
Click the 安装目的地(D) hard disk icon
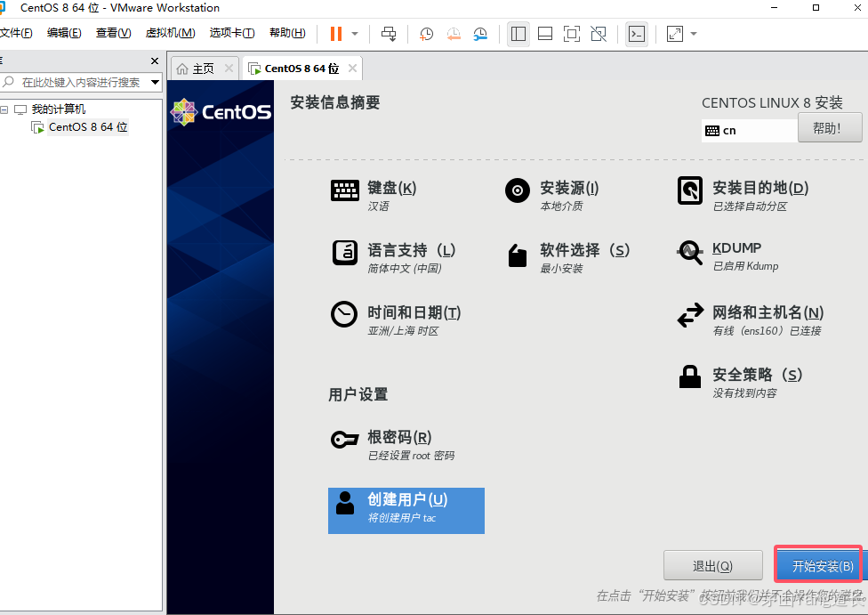(690, 190)
